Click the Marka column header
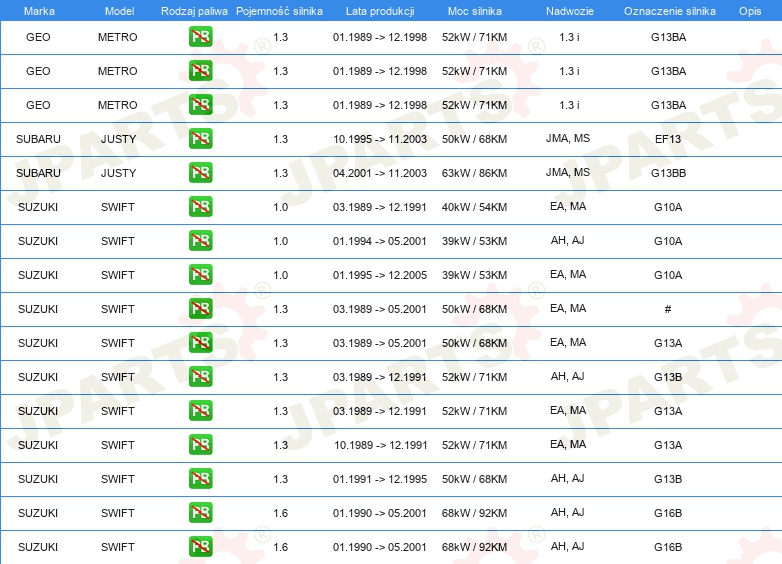This screenshot has width=782, height=564. [x=39, y=11]
